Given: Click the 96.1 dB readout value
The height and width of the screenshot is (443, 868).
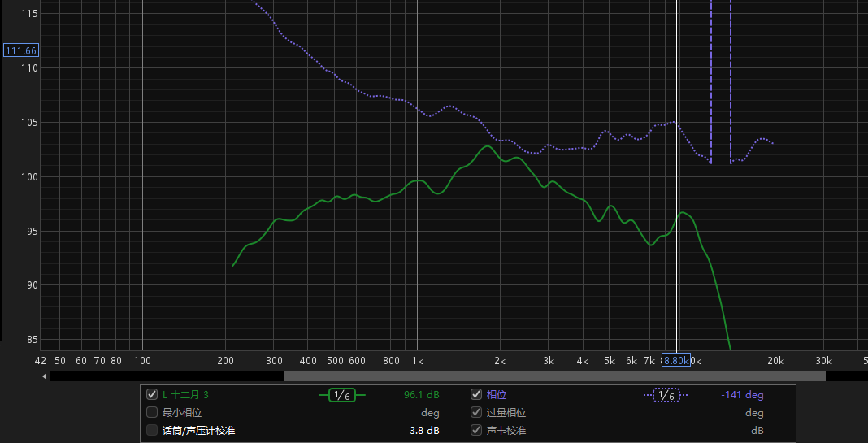Looking at the screenshot, I should [421, 395].
